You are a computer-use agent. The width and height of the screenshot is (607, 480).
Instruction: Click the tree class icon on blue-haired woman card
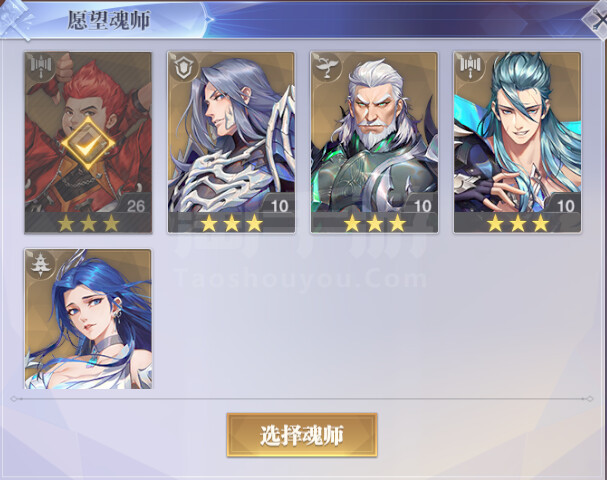(x=39, y=263)
